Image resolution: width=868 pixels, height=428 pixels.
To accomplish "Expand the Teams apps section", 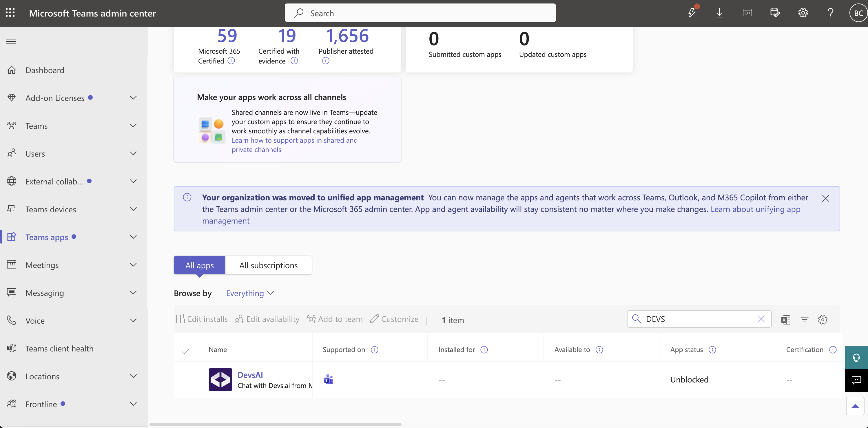I will point(134,237).
